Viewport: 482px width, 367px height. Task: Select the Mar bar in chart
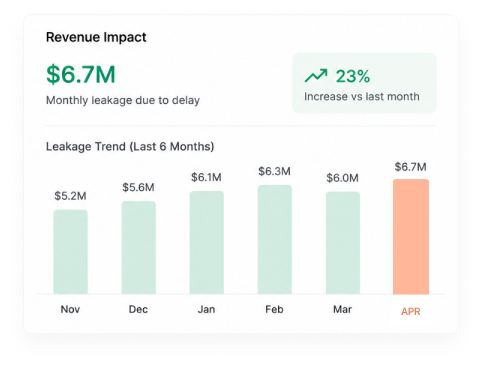point(343,243)
